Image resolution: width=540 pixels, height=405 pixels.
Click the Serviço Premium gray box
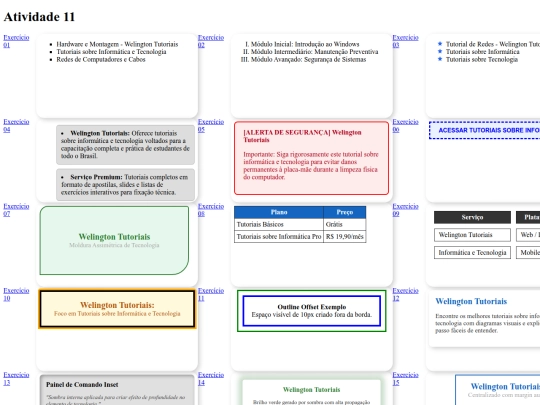click(x=125, y=185)
